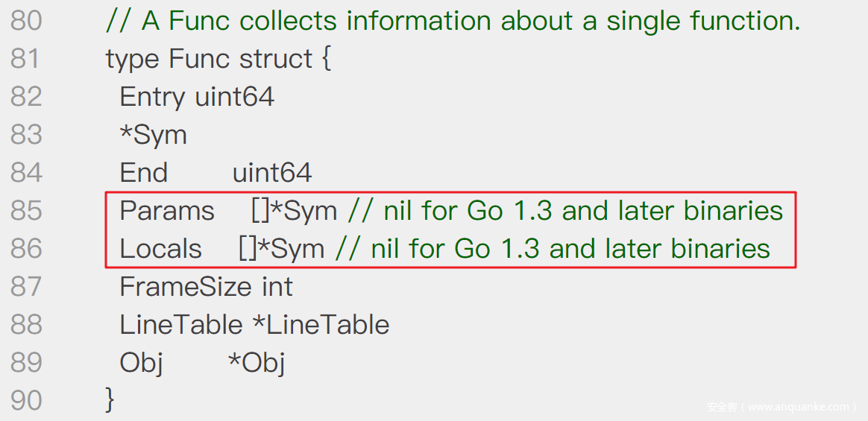Click line number 90 at bottom
The height and width of the screenshot is (421, 868).
(26, 401)
